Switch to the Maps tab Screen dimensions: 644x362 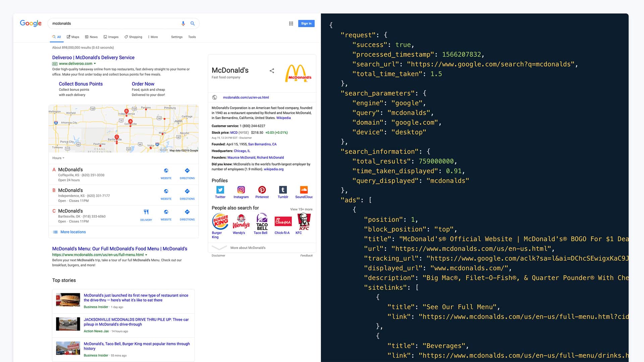pos(73,37)
